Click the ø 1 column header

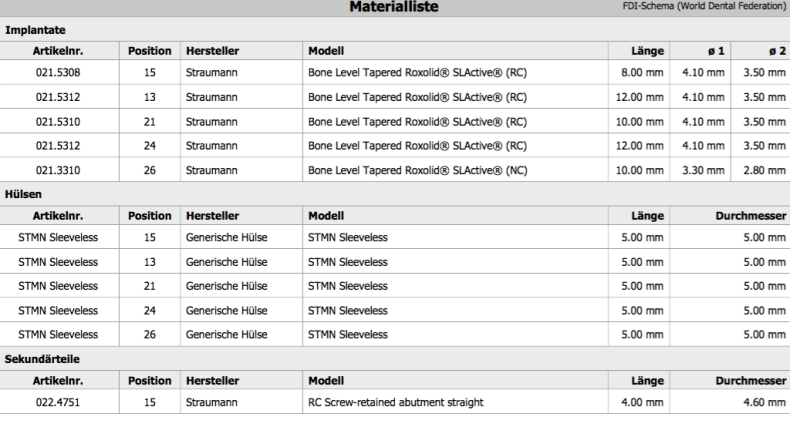tap(716, 51)
